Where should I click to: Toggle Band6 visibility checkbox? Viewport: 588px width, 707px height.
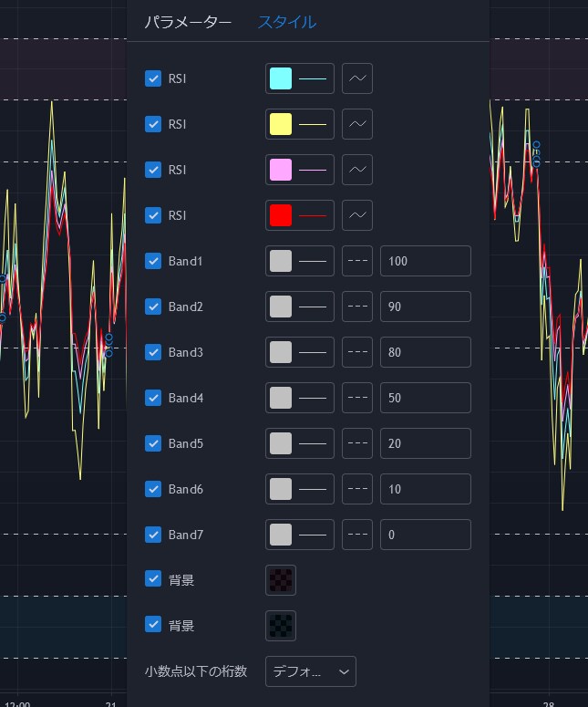pyautogui.click(x=153, y=489)
